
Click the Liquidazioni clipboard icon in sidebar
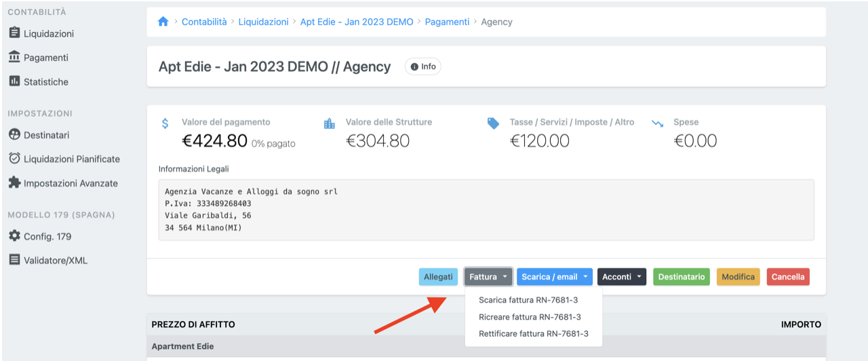pyautogui.click(x=14, y=33)
